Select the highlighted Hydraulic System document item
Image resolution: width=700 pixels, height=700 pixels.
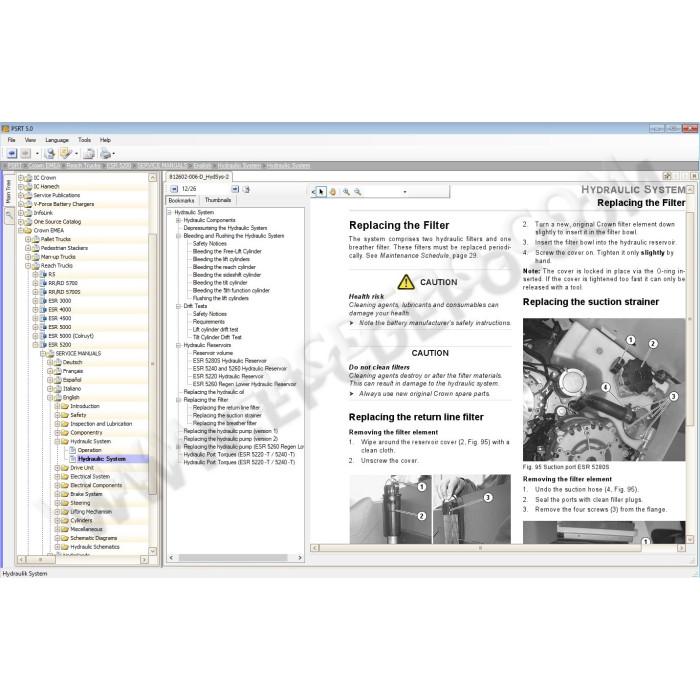tap(102, 459)
